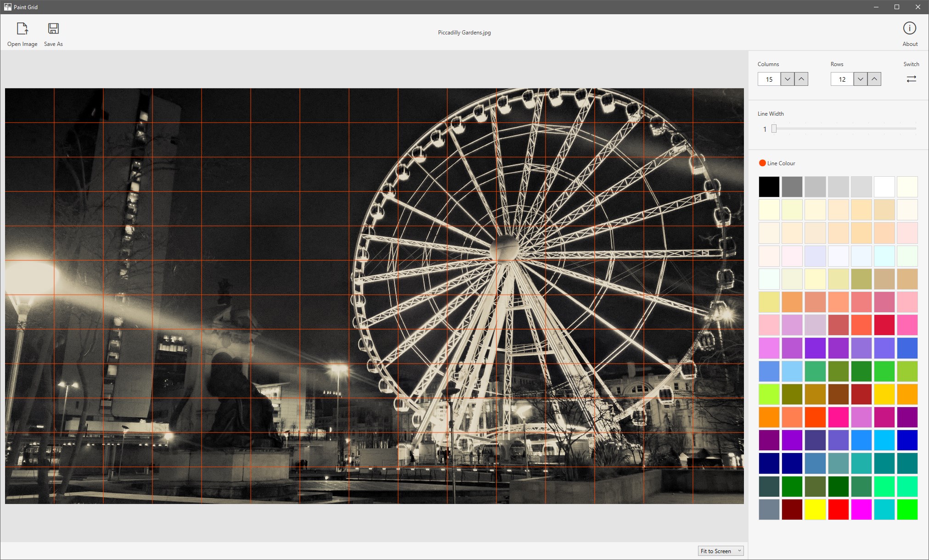This screenshot has height=560, width=929.
Task: Select the pure red swatch in bottom row
Action: 838,510
